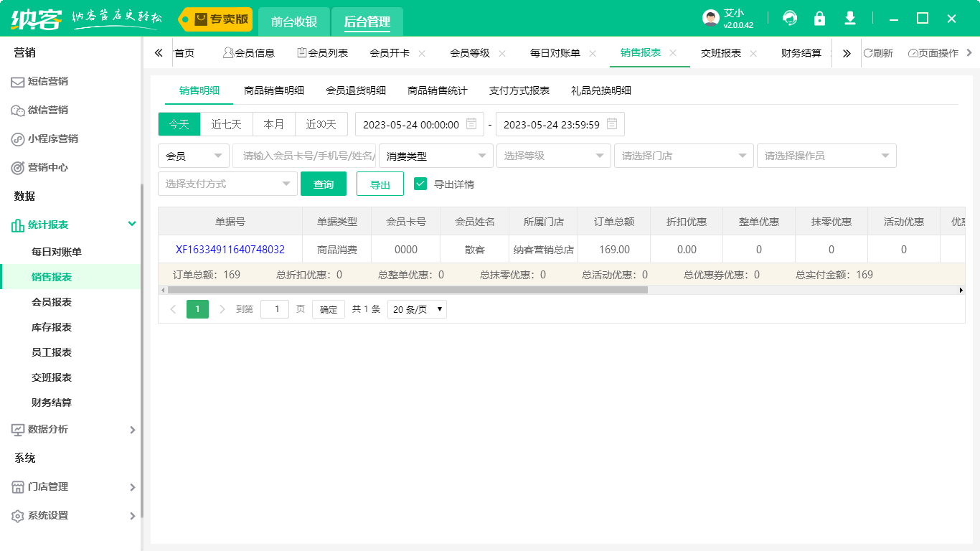This screenshot has width=980, height=551.
Task: Open 页面操作 menu
Action: [933, 53]
